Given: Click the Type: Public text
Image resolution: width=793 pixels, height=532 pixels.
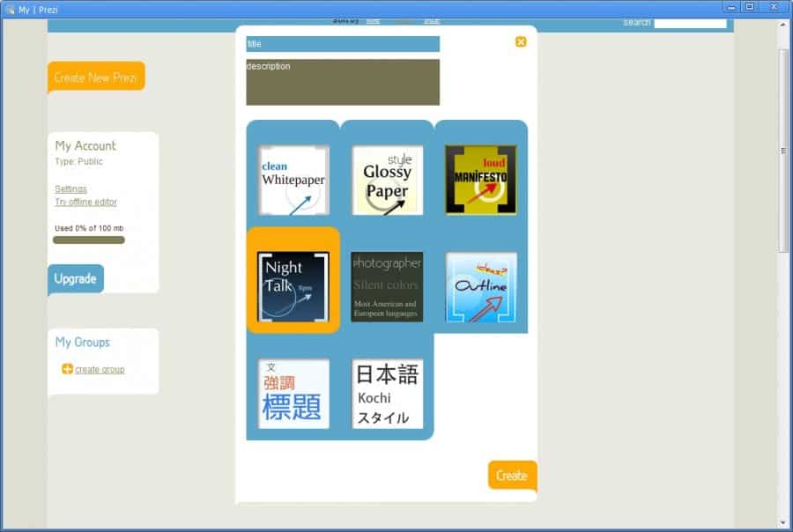Looking at the screenshot, I should click(79, 162).
